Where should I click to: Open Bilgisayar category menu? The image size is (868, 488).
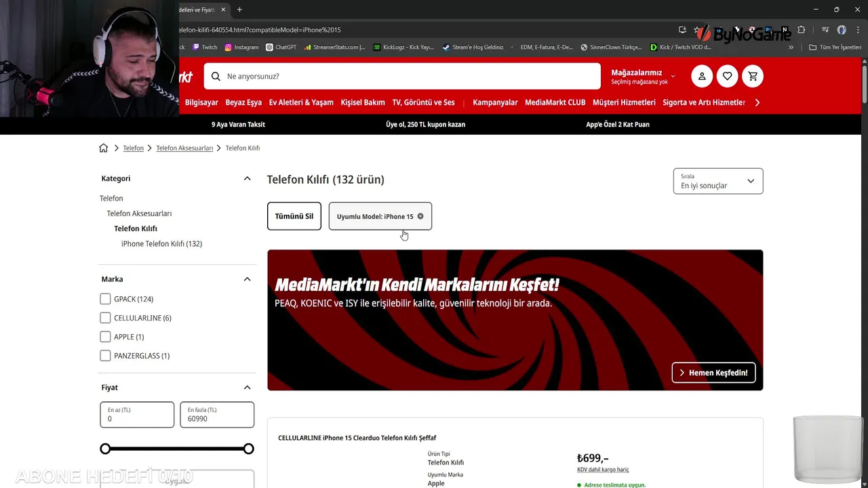201,102
